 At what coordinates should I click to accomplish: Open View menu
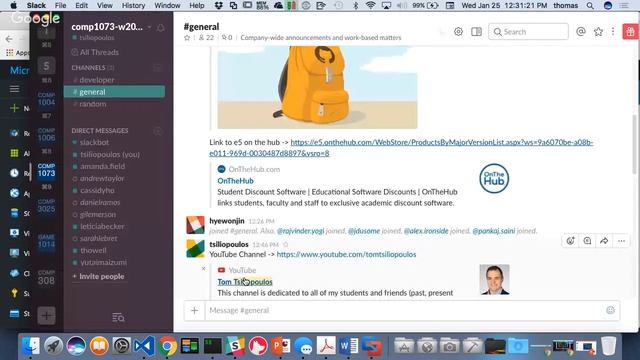[x=104, y=5]
